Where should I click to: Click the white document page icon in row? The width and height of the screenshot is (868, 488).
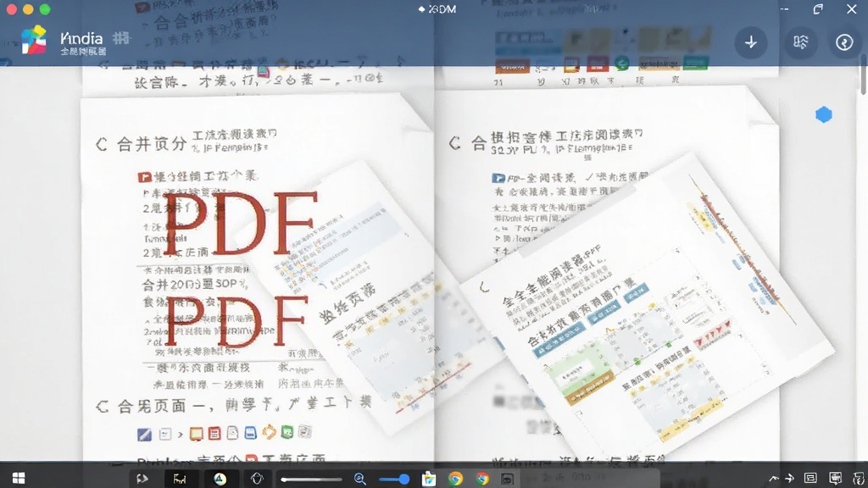pyautogui.click(x=232, y=433)
